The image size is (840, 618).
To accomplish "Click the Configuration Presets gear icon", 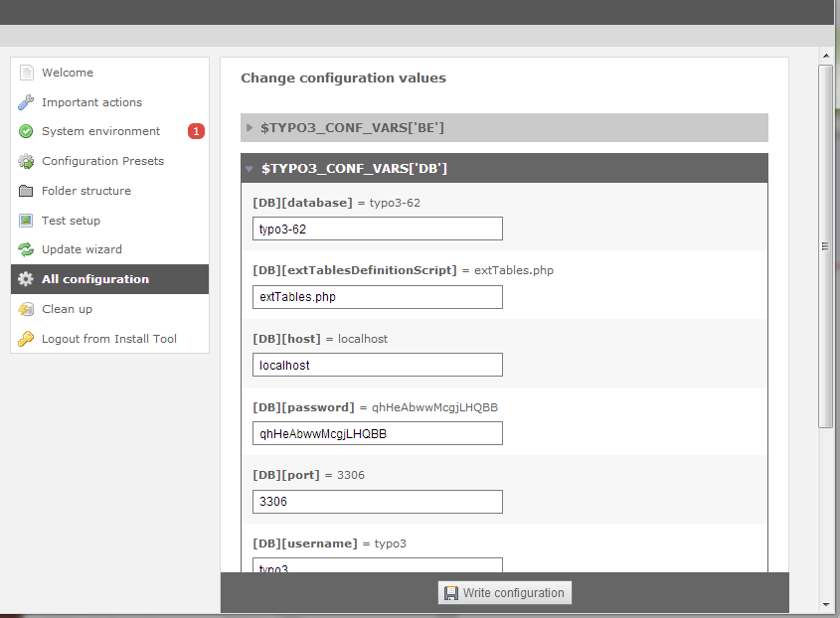I will [26, 161].
